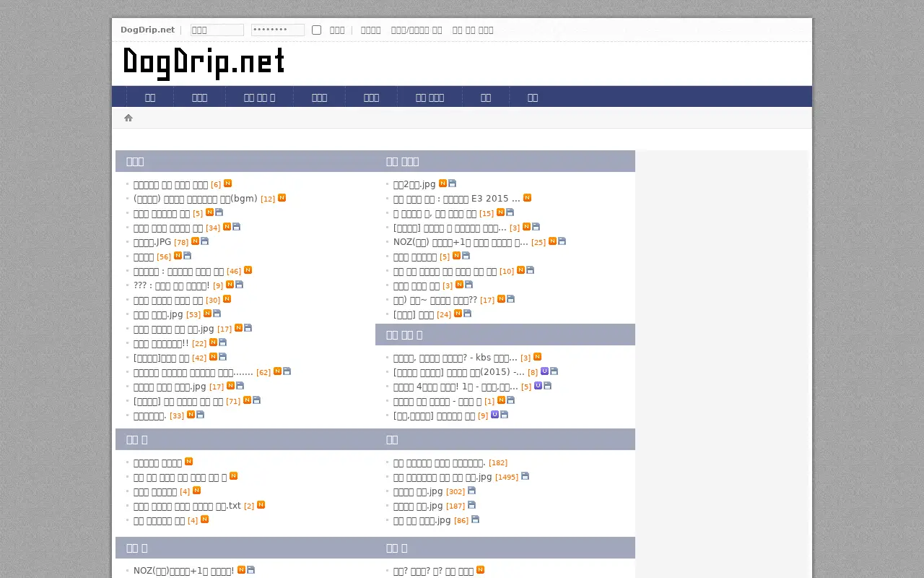Click the purple U icon on the (2015) [8] row
This screenshot has width=924, height=578.
tap(544, 371)
